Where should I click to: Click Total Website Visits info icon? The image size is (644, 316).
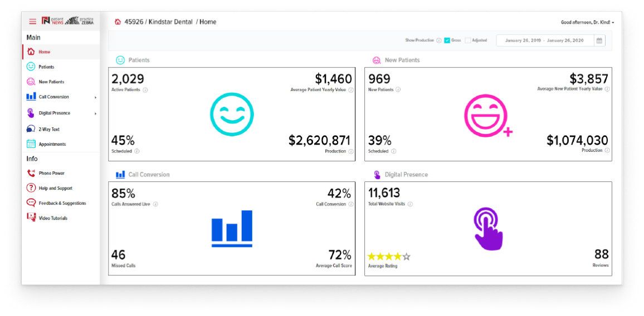[410, 204]
